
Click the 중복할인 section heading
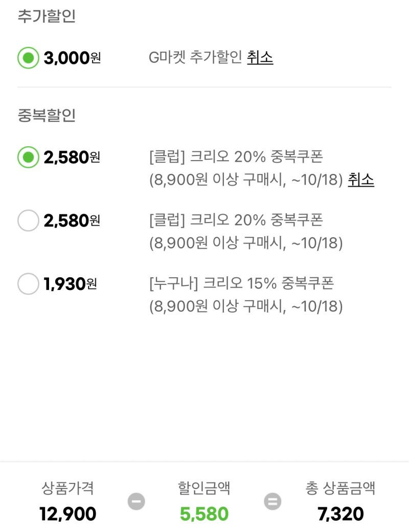[47, 115]
